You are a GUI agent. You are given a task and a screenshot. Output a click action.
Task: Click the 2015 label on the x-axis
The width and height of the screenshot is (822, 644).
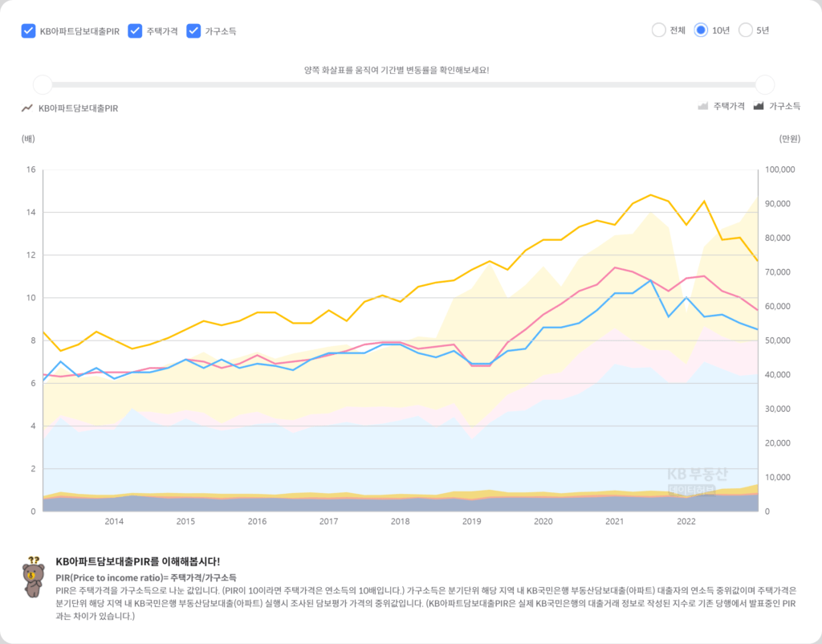coord(185,521)
